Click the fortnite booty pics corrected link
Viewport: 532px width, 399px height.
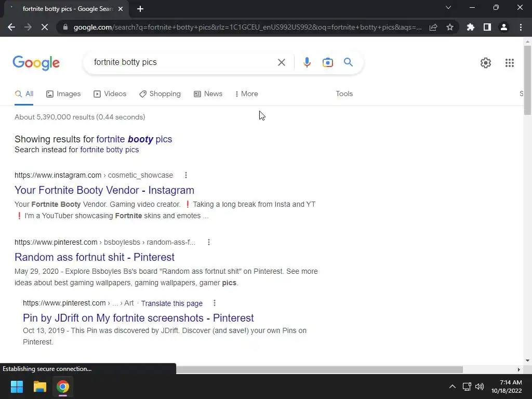click(134, 139)
